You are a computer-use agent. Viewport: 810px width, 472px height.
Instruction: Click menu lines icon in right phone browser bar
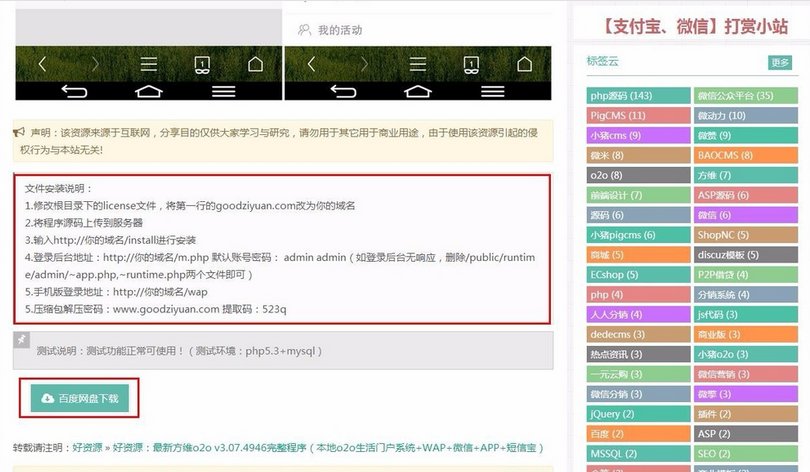tap(418, 64)
